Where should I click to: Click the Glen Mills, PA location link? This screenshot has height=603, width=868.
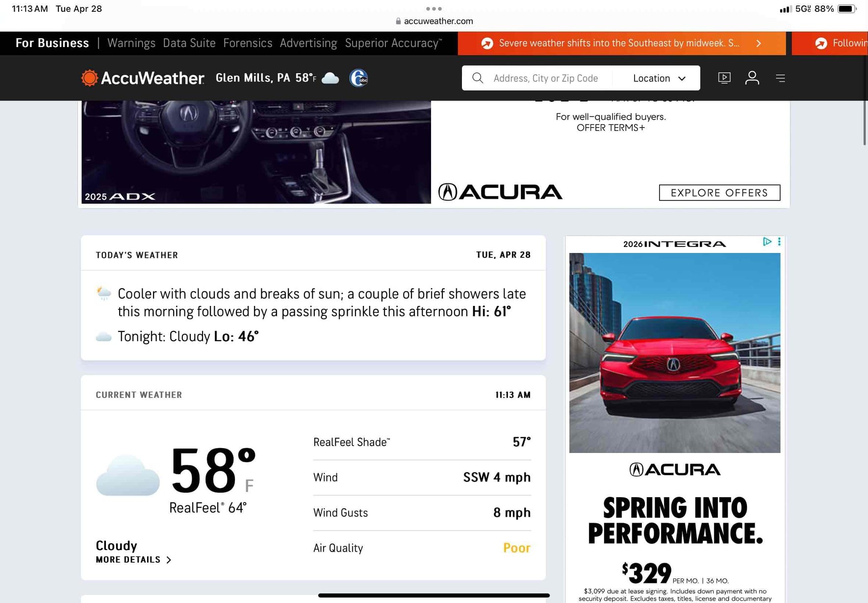pyautogui.click(x=253, y=78)
